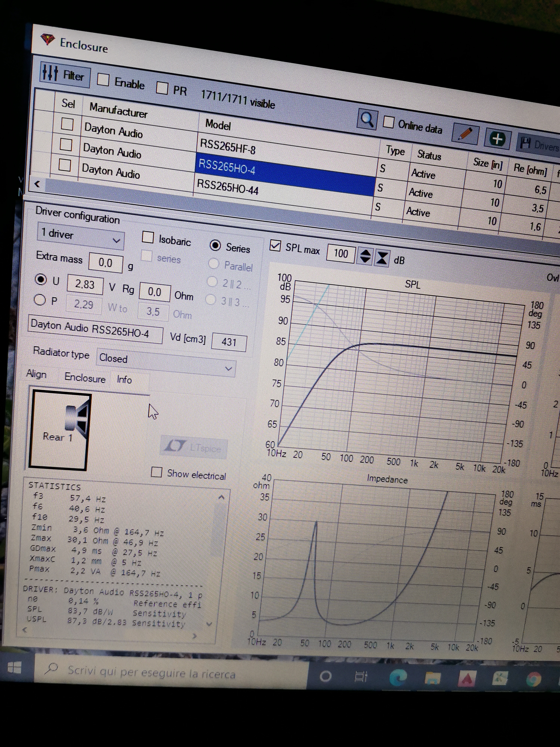Select the Series radio button

coord(215,245)
